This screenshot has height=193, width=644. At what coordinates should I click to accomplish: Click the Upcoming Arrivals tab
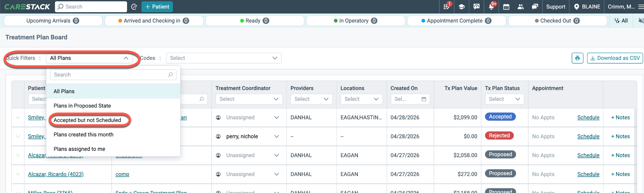tap(53, 21)
